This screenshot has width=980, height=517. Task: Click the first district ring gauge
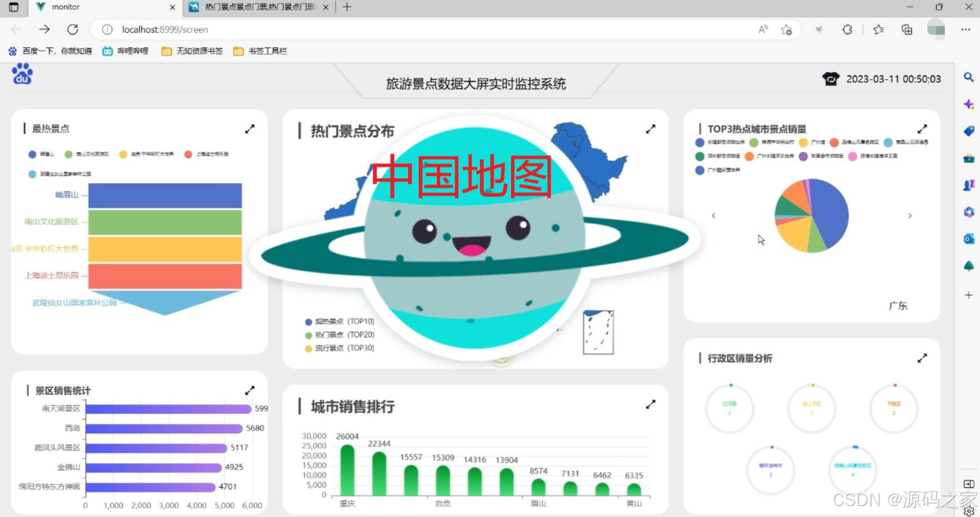coord(730,408)
